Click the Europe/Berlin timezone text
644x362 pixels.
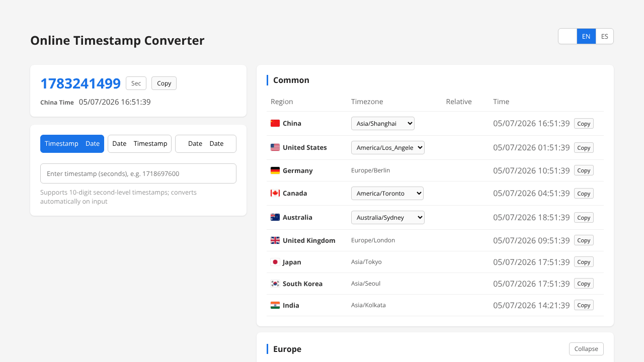371,170
